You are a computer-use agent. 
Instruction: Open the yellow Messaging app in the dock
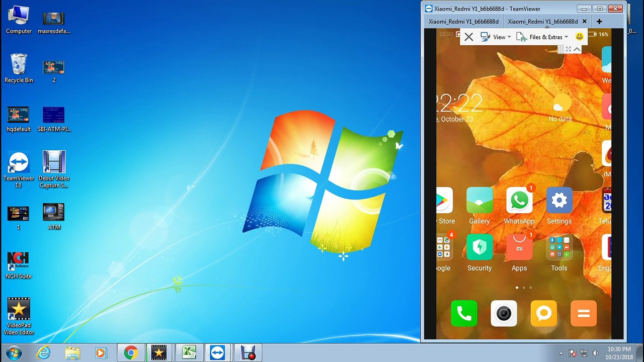(x=543, y=313)
